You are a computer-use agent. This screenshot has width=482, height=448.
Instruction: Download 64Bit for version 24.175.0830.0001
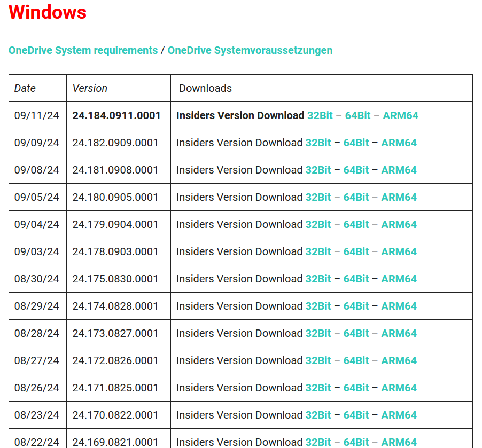(x=356, y=279)
